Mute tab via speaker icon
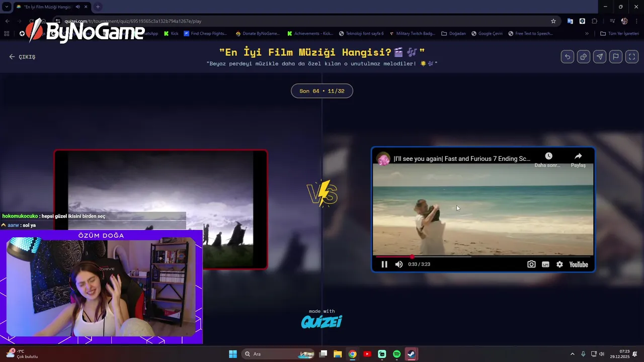This screenshot has width=644, height=362. pyautogui.click(x=77, y=7)
